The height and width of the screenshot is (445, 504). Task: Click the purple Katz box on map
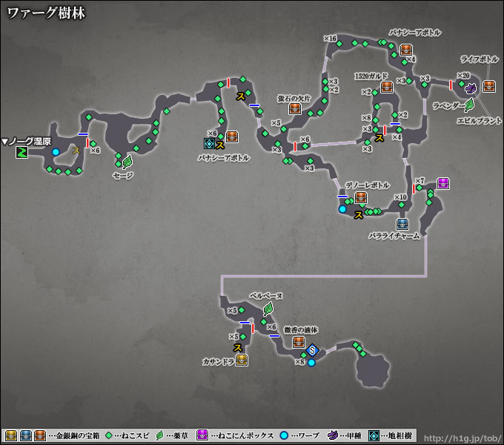pos(443,183)
